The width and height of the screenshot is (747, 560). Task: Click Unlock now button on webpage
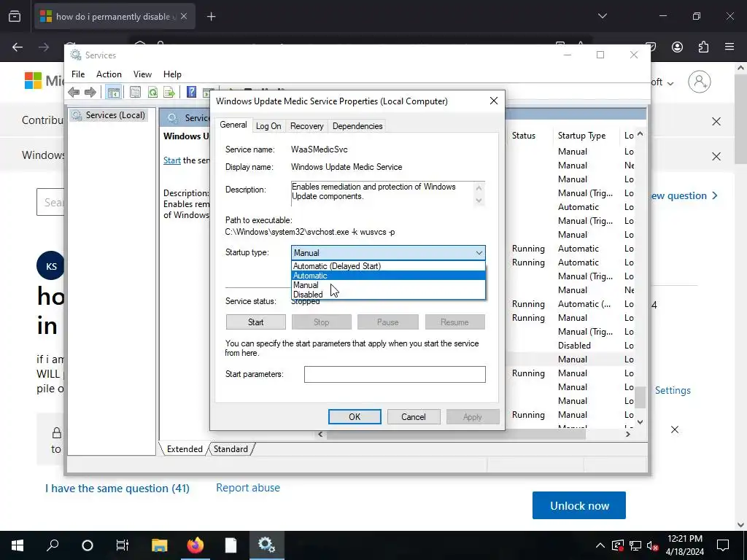tap(579, 506)
